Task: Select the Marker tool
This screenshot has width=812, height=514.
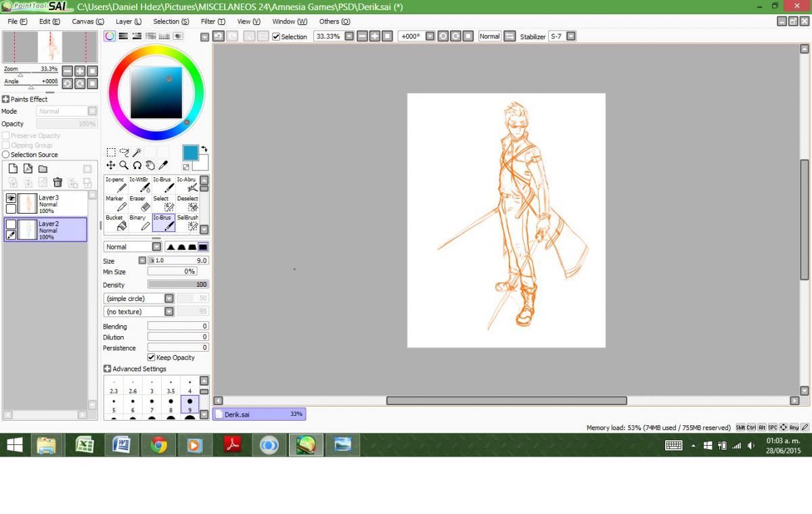Action: 116,204
